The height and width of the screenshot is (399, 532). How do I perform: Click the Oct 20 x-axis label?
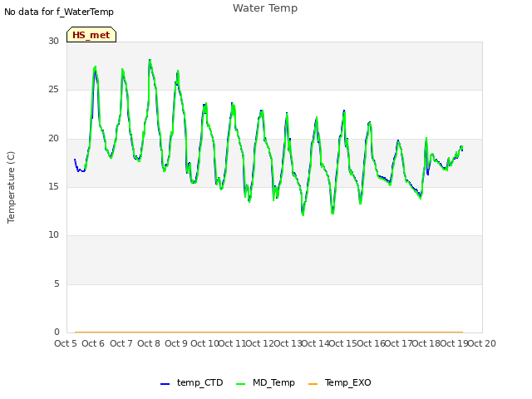482,343
